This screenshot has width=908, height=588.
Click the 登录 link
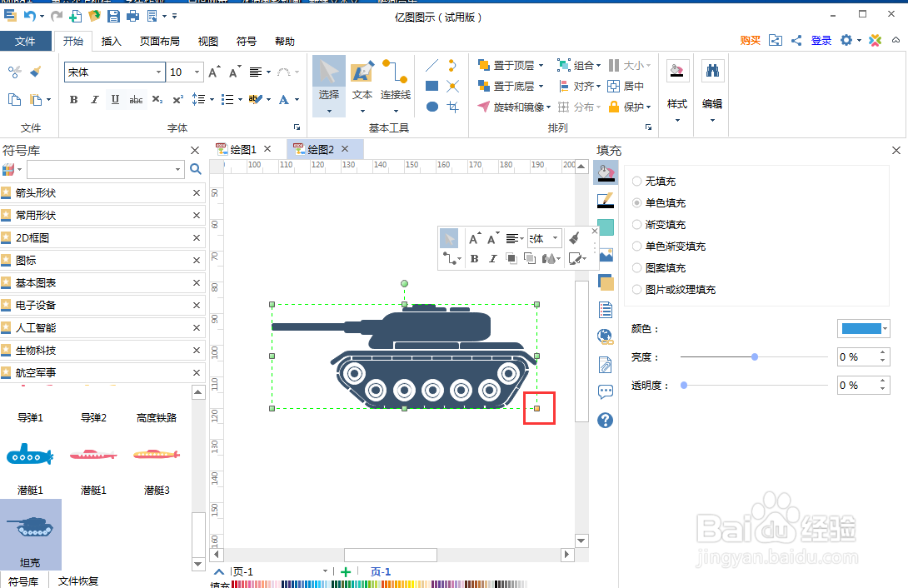(821, 40)
